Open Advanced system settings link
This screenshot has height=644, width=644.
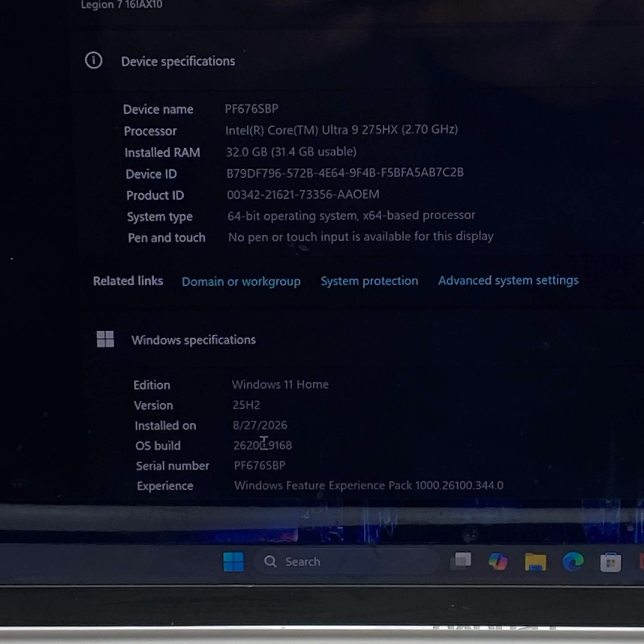coord(508,280)
